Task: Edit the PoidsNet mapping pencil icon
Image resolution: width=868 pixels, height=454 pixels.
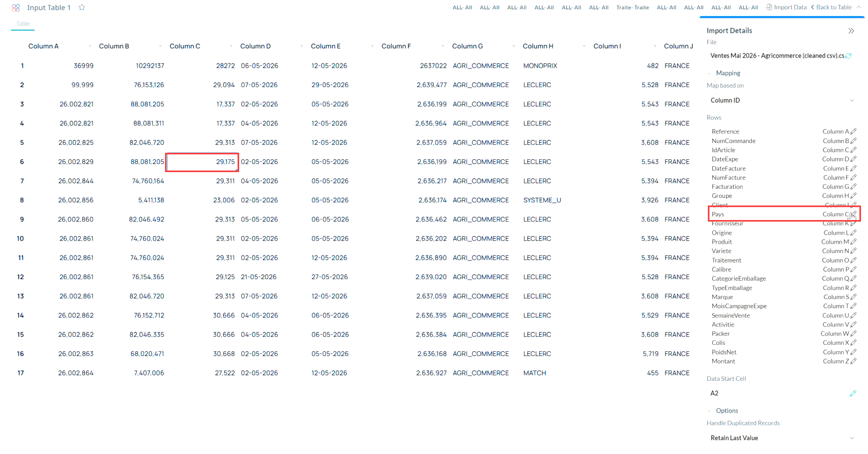Action: (853, 352)
